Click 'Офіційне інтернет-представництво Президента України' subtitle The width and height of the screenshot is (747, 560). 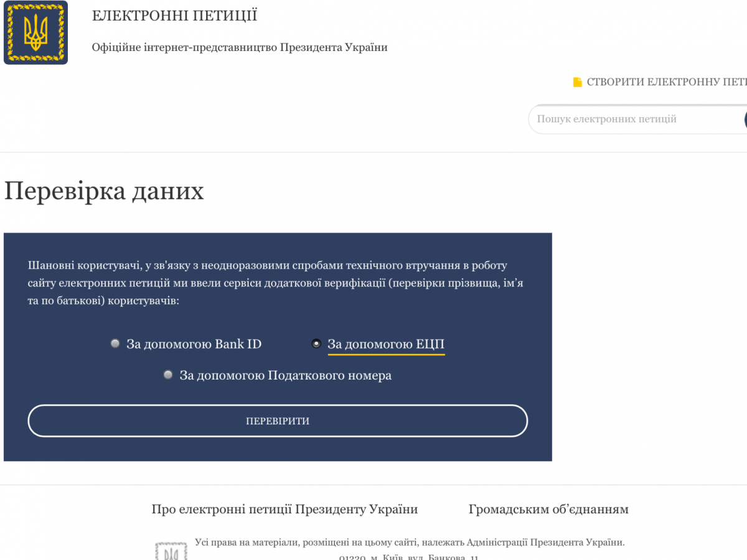point(240,47)
